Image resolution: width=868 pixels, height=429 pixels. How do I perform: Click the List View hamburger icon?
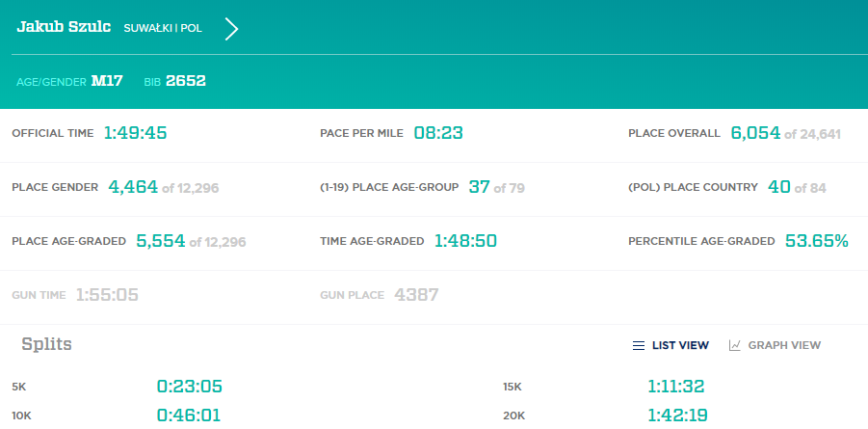coord(638,345)
